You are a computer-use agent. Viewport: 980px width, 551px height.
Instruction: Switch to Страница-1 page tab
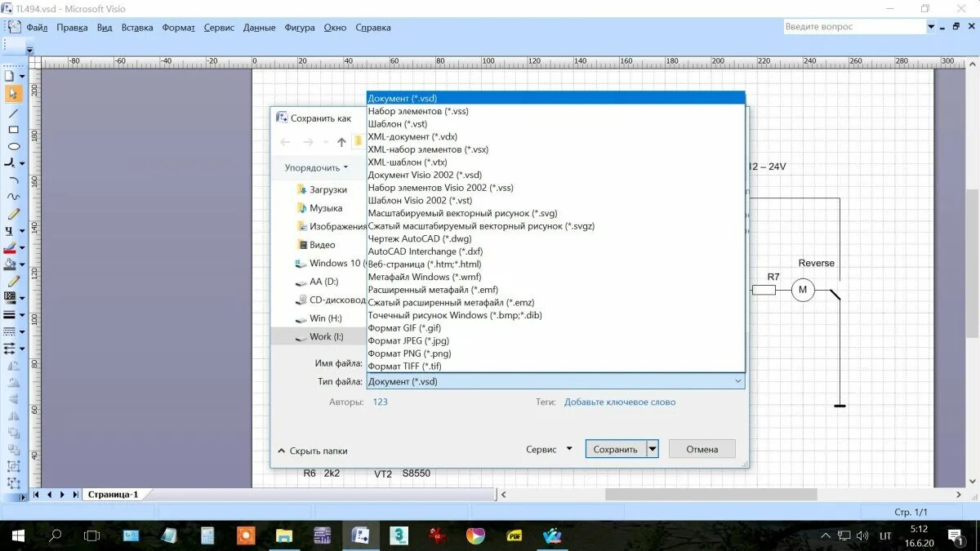(113, 494)
